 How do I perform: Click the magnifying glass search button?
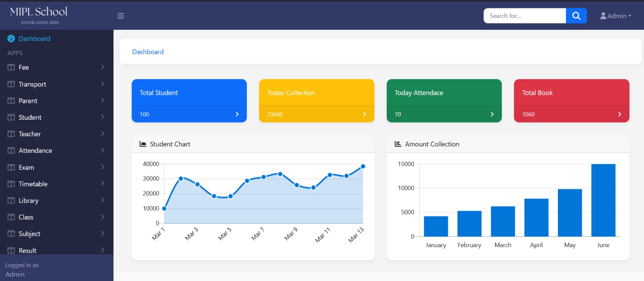click(x=576, y=16)
